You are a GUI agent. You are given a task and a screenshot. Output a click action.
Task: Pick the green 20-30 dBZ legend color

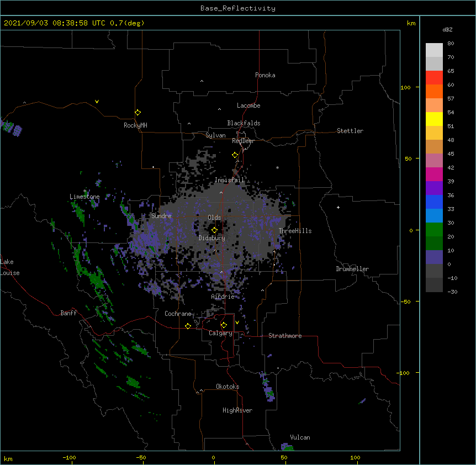coord(434,230)
